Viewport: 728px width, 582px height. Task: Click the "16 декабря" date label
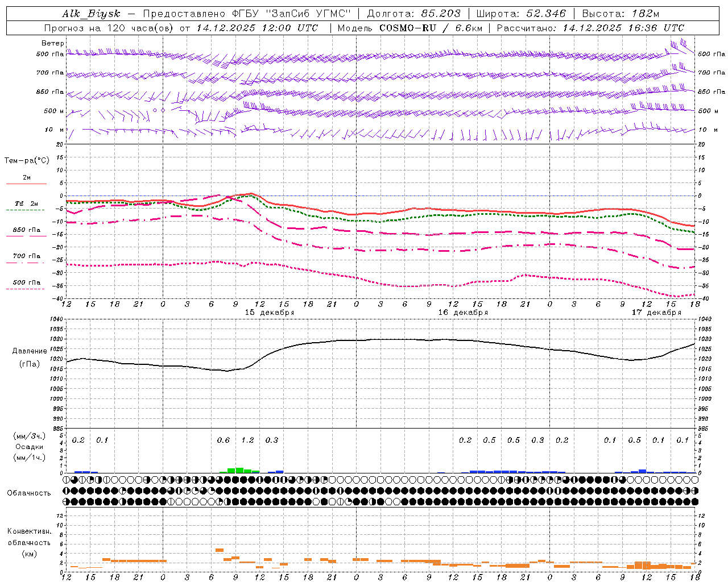(x=463, y=313)
